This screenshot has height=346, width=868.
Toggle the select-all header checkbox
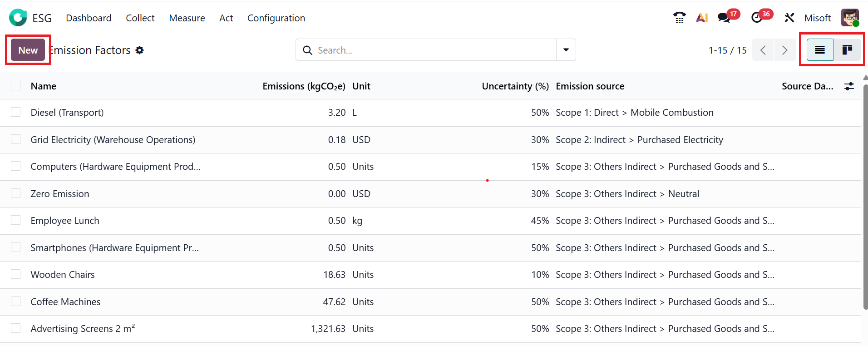point(16,86)
